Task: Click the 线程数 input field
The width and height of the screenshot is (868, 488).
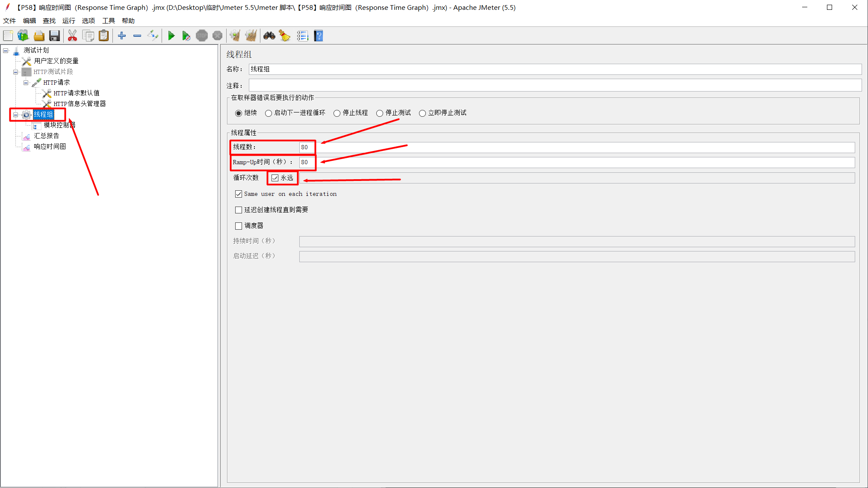Action: point(577,148)
